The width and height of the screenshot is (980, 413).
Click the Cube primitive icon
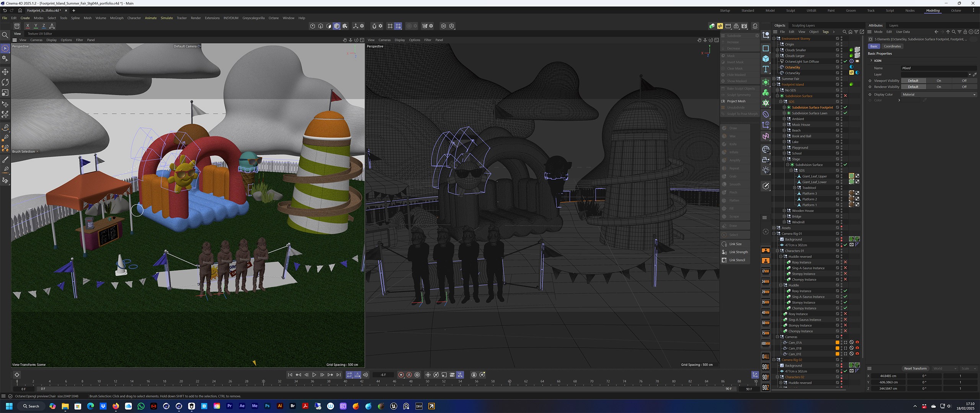click(x=766, y=59)
